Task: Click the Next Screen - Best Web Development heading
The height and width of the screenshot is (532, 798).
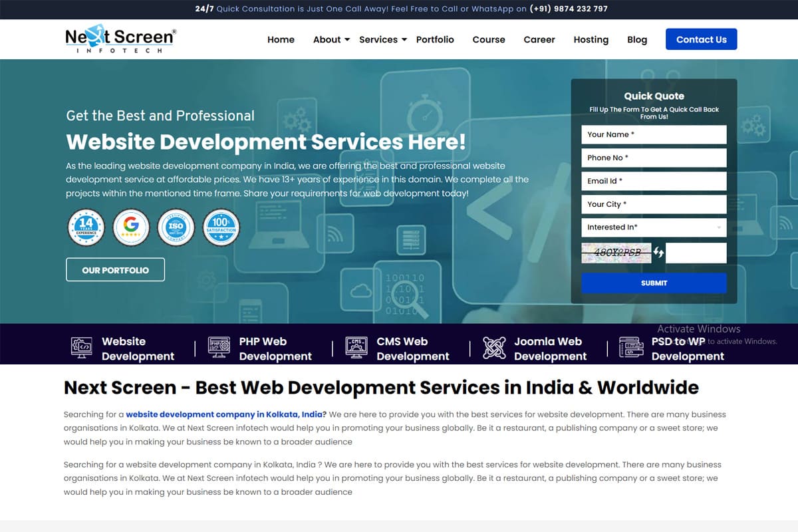Action: click(x=381, y=387)
